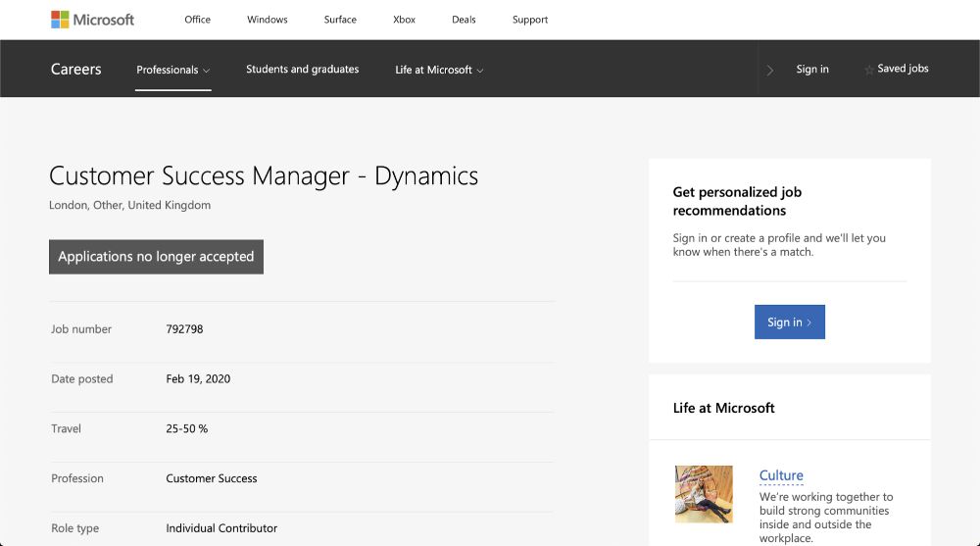Click the Job number label
980x546 pixels.
[x=81, y=329]
